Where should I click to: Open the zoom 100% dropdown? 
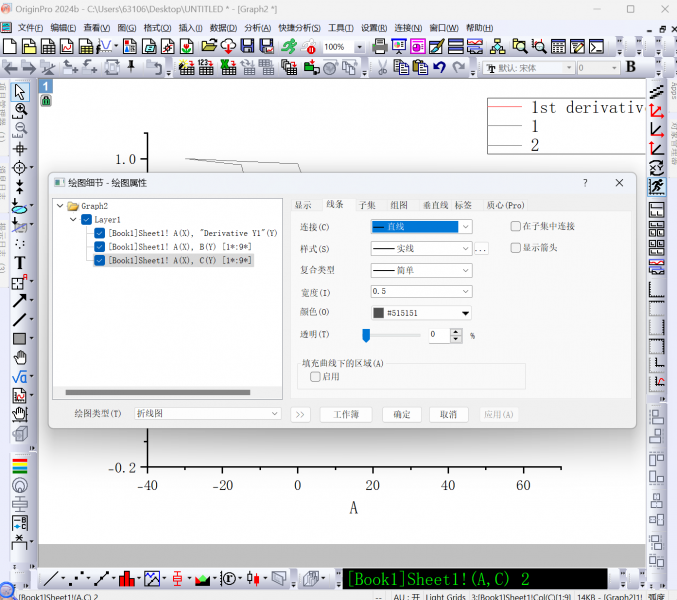(359, 47)
